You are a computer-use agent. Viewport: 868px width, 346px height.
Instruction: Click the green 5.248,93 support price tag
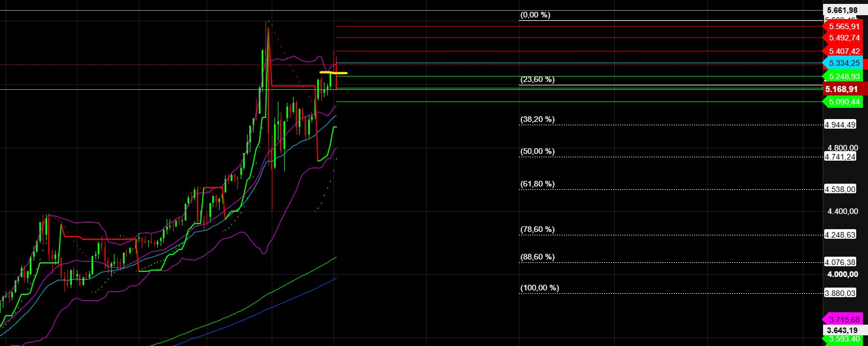(844, 76)
